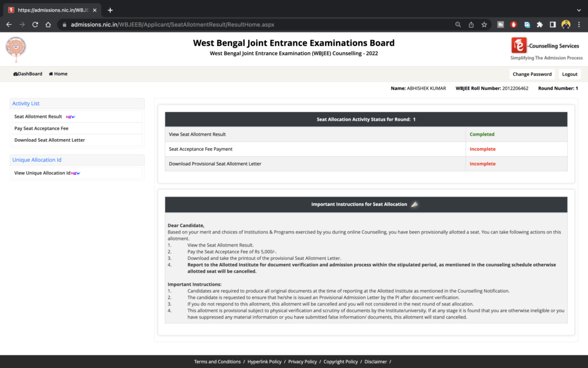The height and width of the screenshot is (368, 588).
Task: Open Download Seat Allotment Letter link
Action: pos(49,140)
